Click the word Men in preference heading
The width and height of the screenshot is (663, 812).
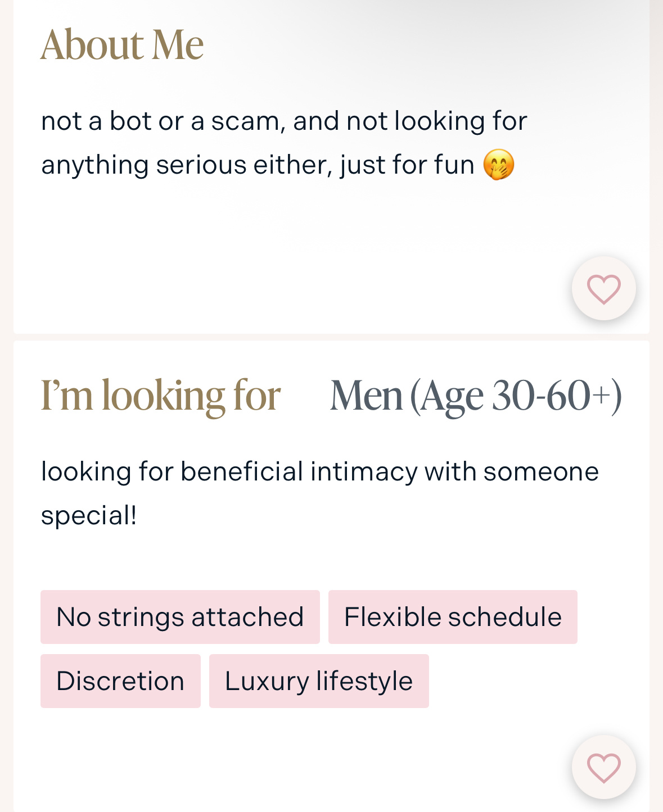[x=366, y=396]
